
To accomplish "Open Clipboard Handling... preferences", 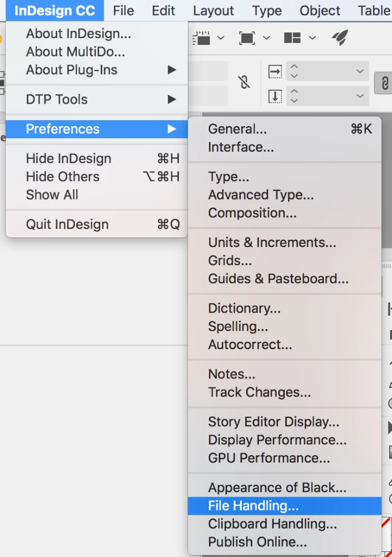I will pyautogui.click(x=285, y=524).
